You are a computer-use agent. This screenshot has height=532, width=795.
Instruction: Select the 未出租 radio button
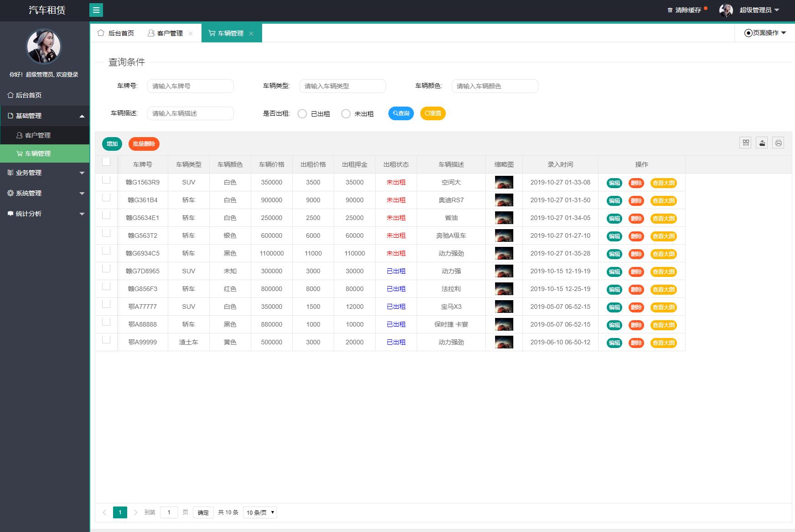(346, 114)
